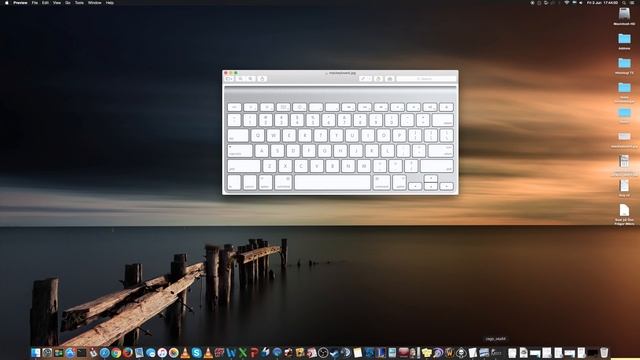Launch Skype from the Dock

tap(196, 352)
